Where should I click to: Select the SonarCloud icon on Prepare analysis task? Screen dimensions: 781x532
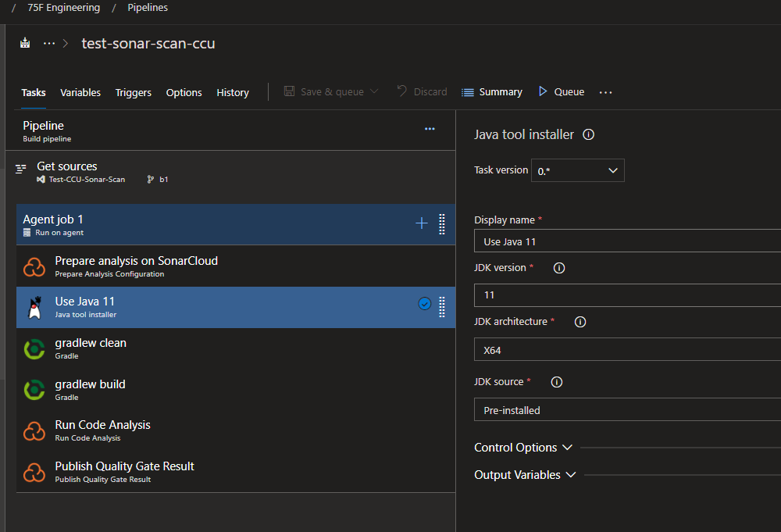(34, 266)
